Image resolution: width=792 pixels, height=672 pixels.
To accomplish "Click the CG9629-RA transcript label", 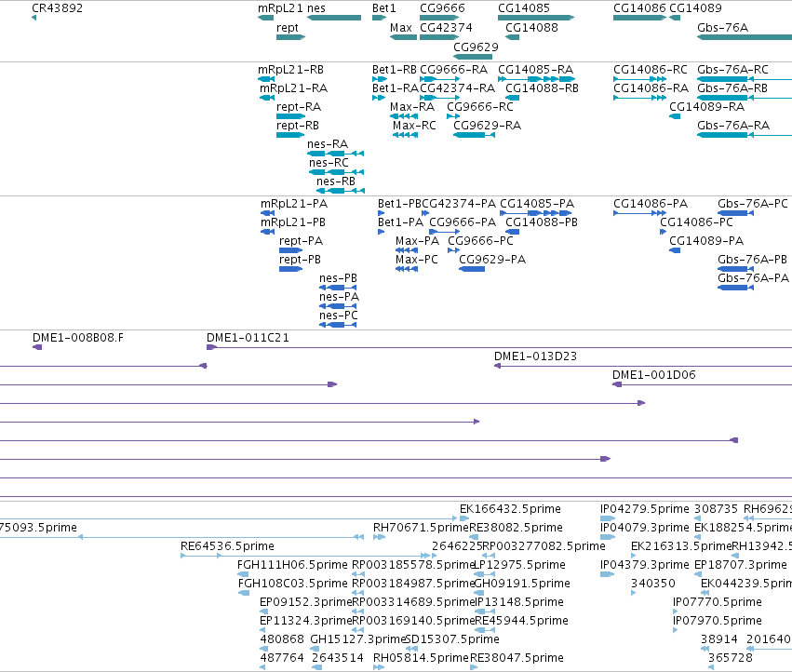I will 487,126.
